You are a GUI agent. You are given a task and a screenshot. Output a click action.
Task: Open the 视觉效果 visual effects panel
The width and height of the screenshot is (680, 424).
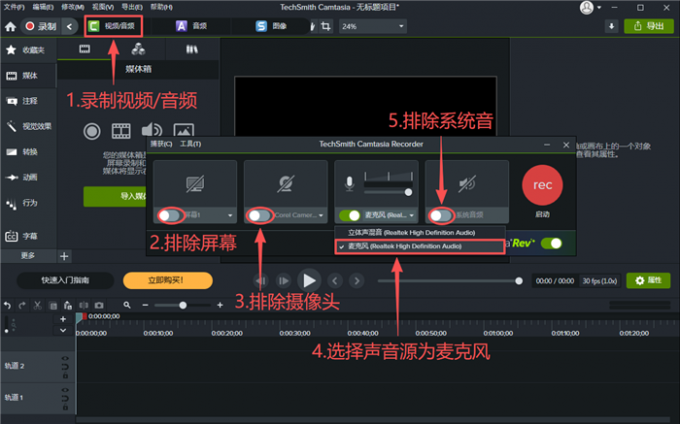pyautogui.click(x=28, y=126)
